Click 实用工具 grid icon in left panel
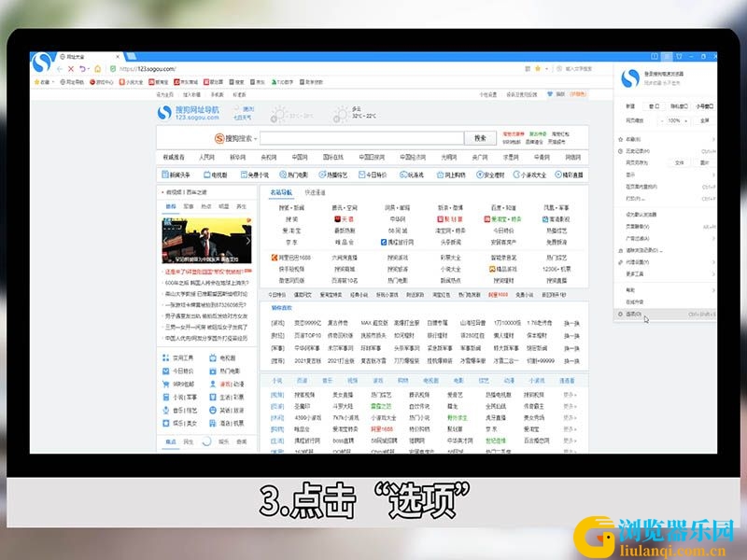The image size is (747, 560). click(x=166, y=357)
